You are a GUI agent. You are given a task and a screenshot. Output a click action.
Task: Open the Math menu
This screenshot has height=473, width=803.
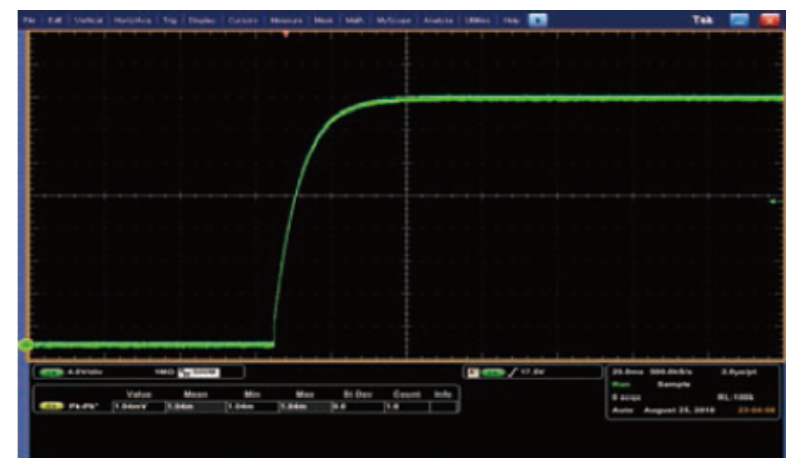(x=354, y=20)
